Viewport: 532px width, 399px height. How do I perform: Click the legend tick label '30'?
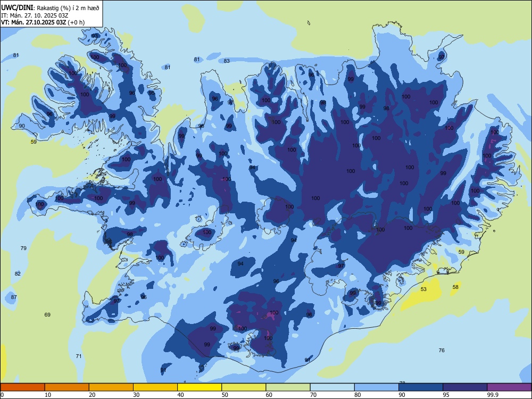coord(136,395)
